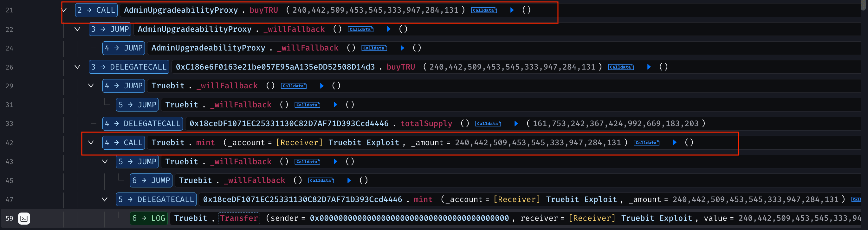
Task: Select the '3 → DELEGATECALL' badge
Action: click(129, 67)
